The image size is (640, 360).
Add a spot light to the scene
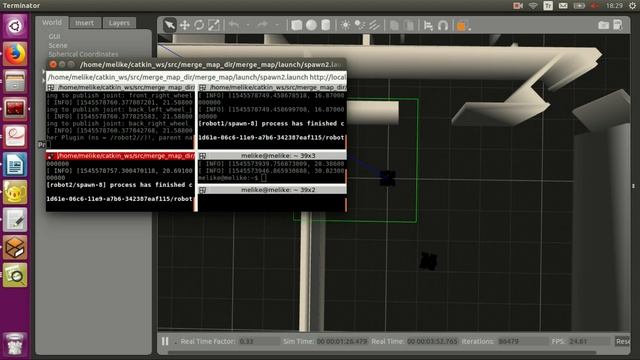pyautogui.click(x=360, y=25)
